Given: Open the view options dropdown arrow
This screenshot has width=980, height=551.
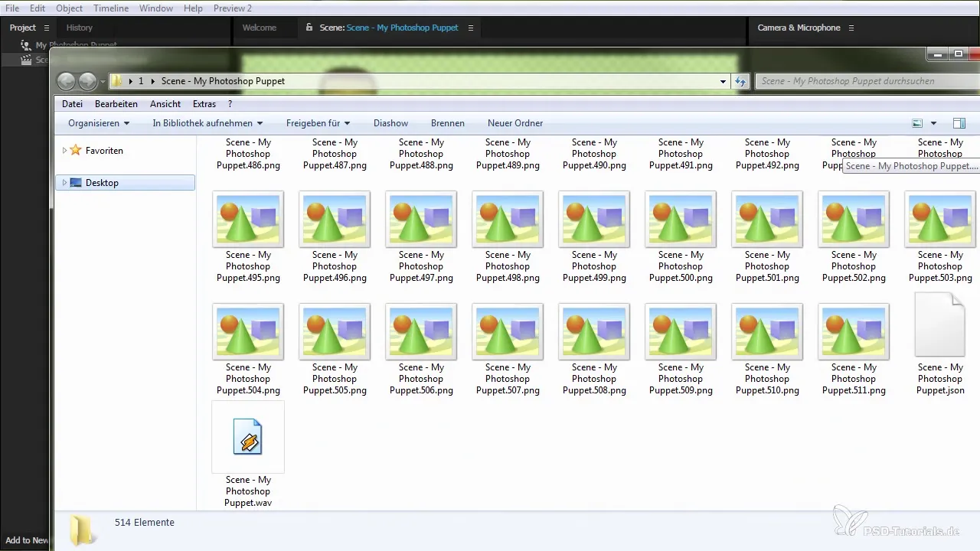Looking at the screenshot, I should (933, 123).
